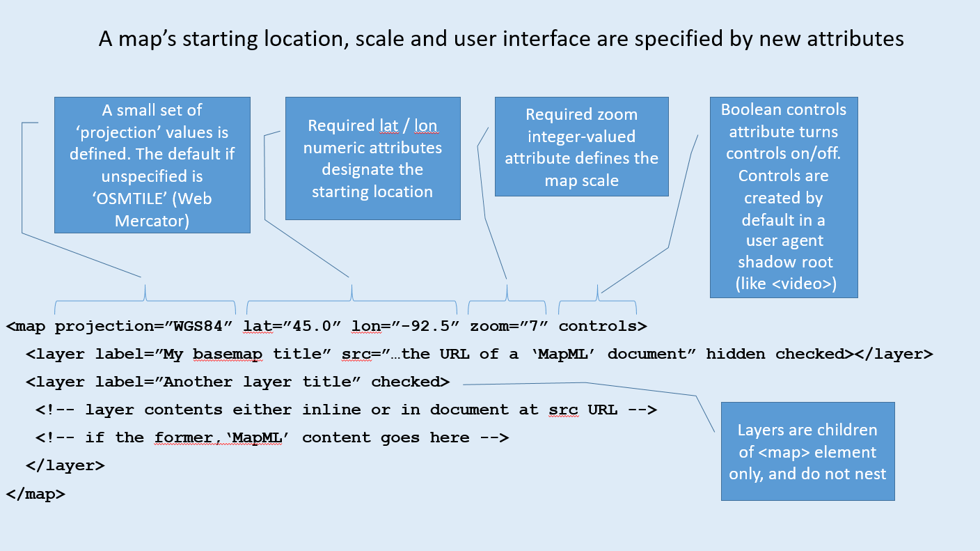Click 'map scale' text in zoom callout
The width and height of the screenshot is (980, 551).
(x=582, y=180)
